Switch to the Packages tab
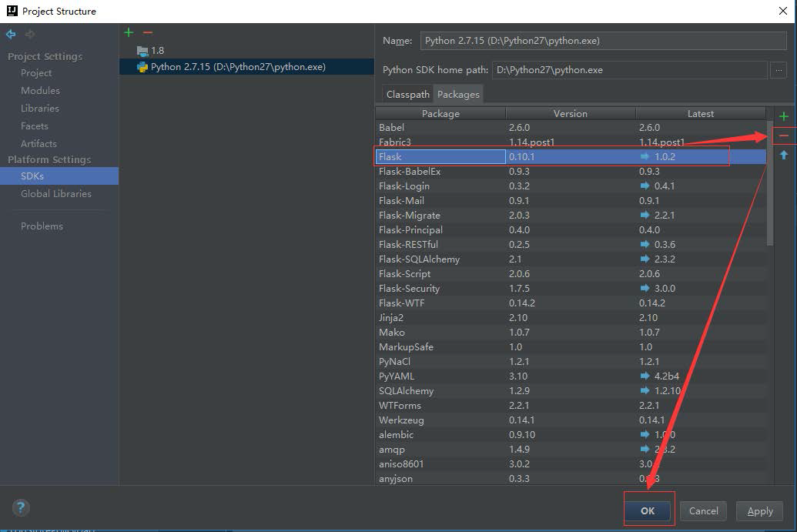797x532 pixels. tap(458, 94)
